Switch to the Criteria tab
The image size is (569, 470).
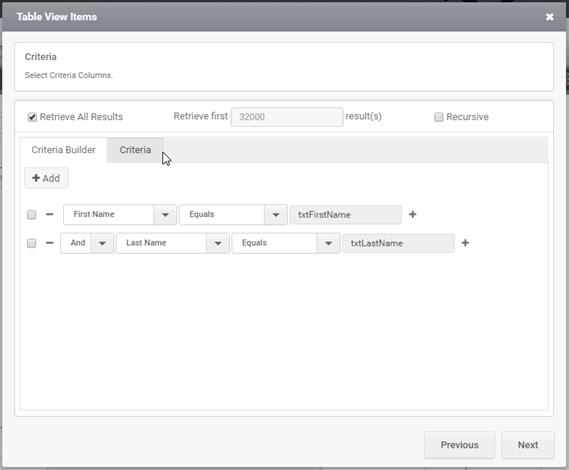135,150
